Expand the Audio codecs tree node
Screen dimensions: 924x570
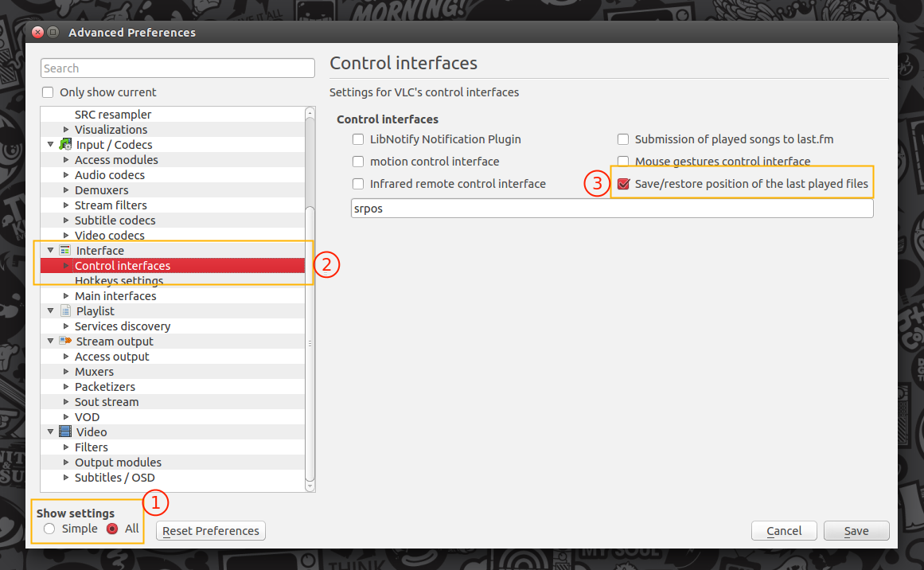click(67, 175)
